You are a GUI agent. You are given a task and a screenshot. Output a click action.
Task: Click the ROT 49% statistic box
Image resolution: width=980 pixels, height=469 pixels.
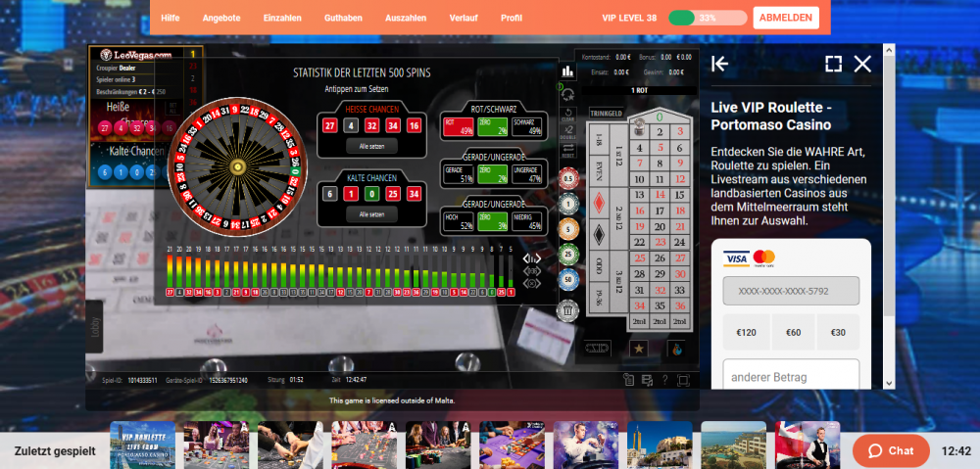coord(459,127)
